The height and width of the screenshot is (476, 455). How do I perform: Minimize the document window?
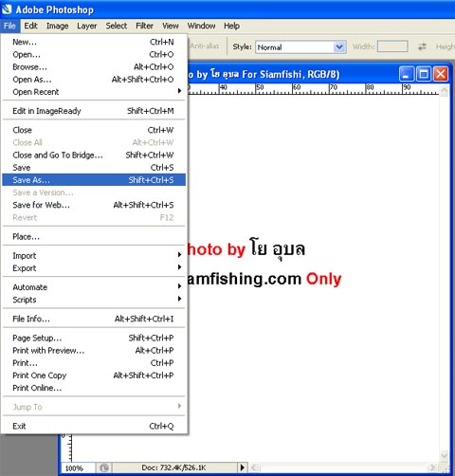click(407, 74)
